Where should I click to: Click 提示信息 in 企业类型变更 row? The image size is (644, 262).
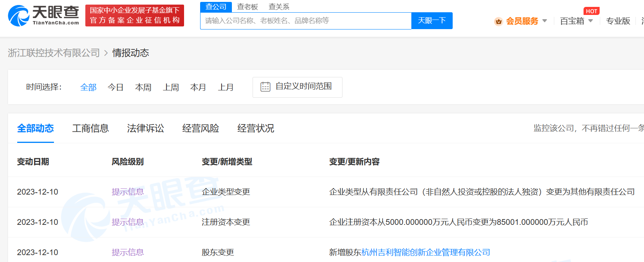[128, 192]
